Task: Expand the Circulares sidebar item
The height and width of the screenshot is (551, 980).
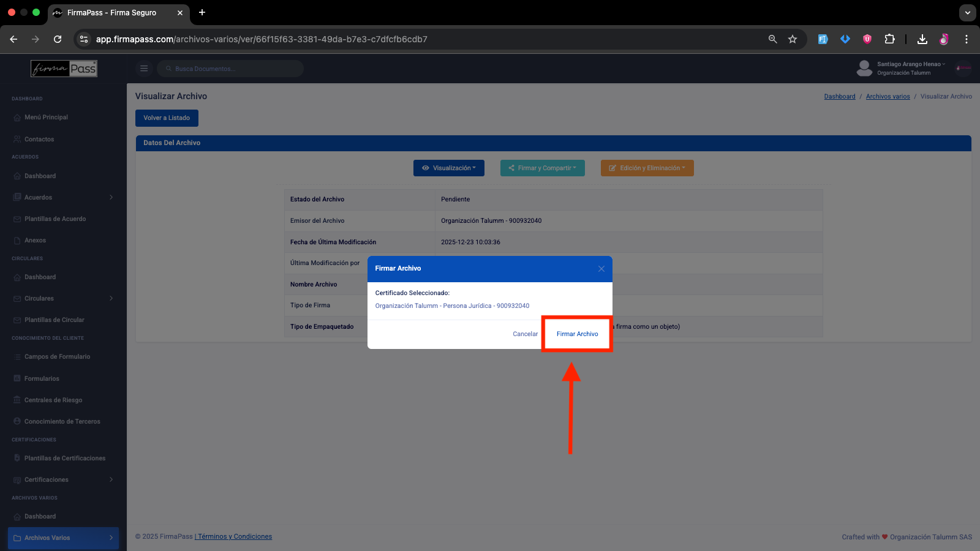Action: 64,298
